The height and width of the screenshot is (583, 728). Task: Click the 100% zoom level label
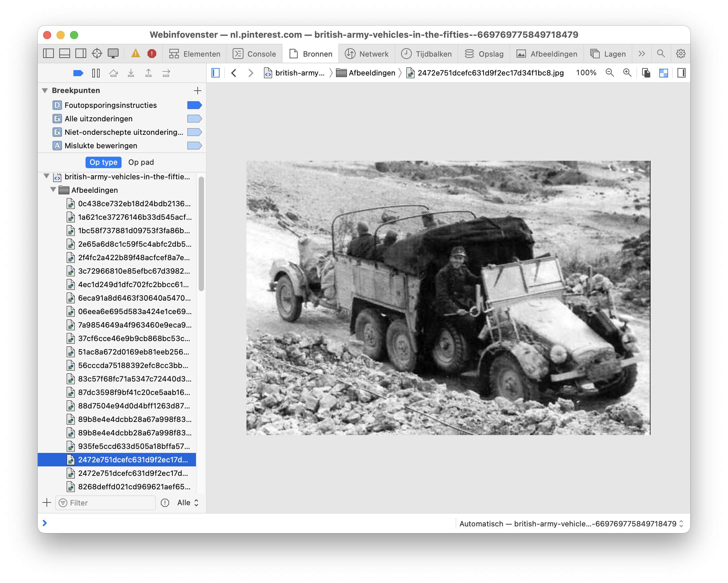pos(586,73)
